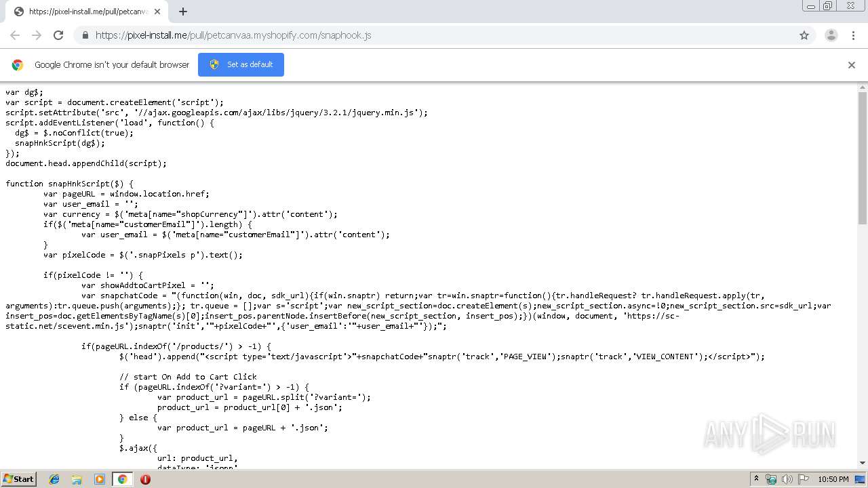Open the media player taskbar icon
Image resolution: width=868 pixels, height=488 pixels.
point(100,479)
